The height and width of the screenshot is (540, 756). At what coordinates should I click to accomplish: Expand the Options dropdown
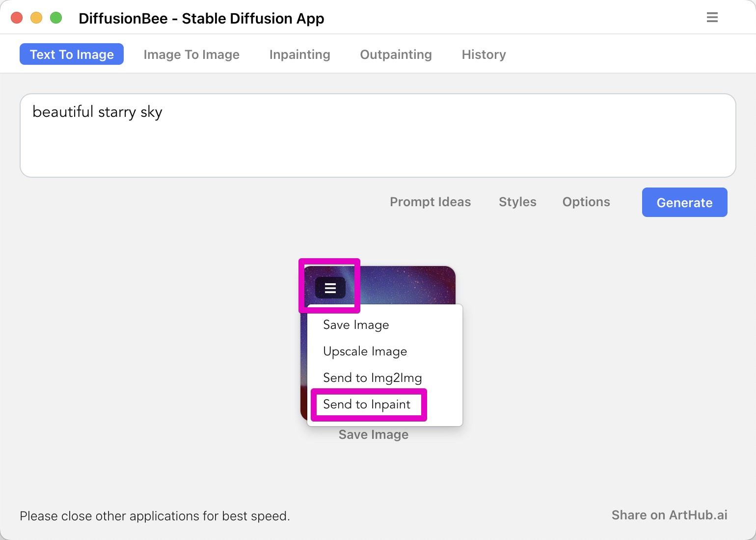586,202
